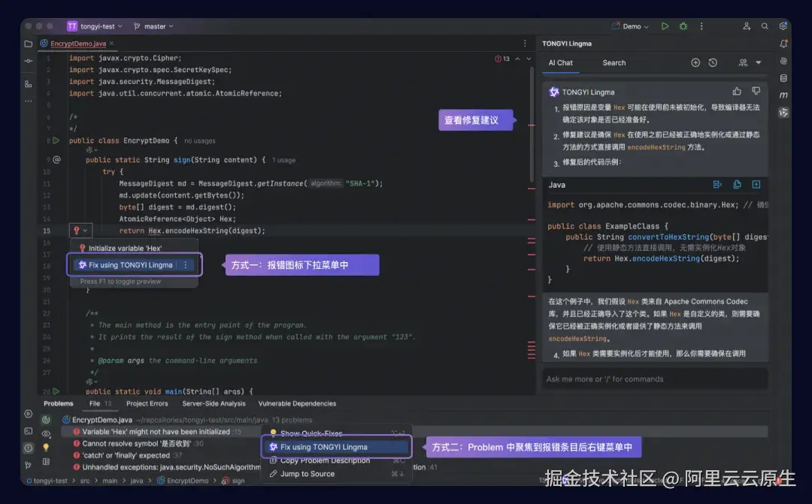The width and height of the screenshot is (812, 504).
Task: Choose Jump to Source in context menu
Action: tap(337, 474)
